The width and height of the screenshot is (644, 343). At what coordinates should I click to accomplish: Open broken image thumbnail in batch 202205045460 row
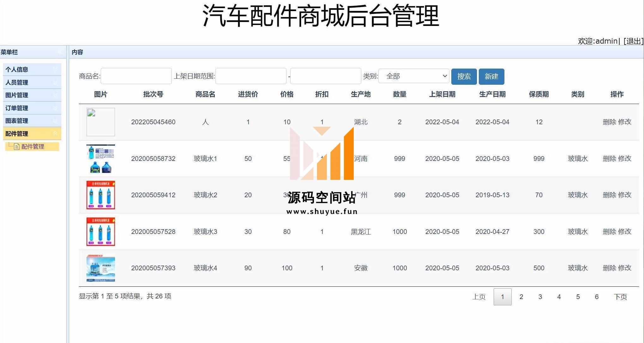point(101,122)
